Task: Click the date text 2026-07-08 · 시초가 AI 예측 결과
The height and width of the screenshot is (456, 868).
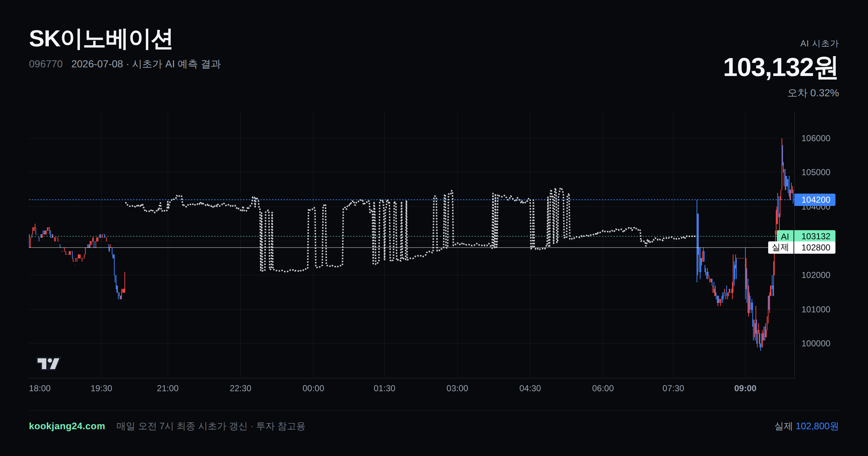Action: click(x=146, y=64)
